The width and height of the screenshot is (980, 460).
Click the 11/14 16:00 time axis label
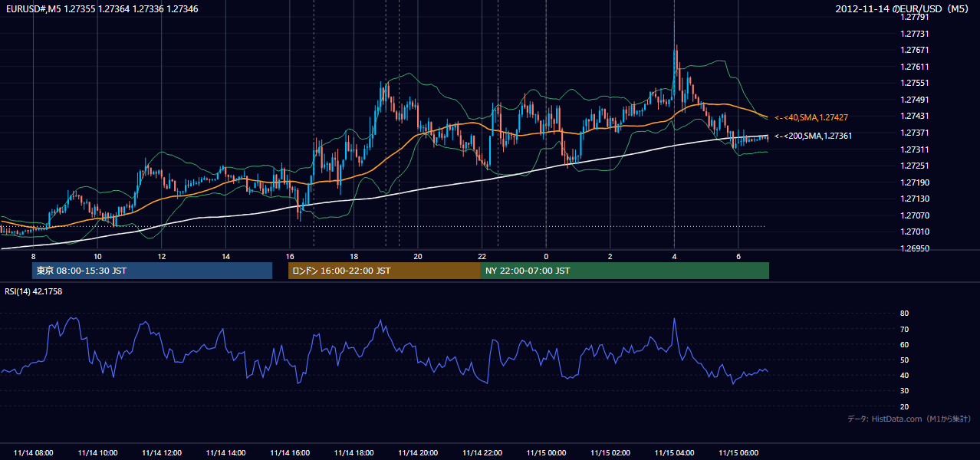point(290,453)
